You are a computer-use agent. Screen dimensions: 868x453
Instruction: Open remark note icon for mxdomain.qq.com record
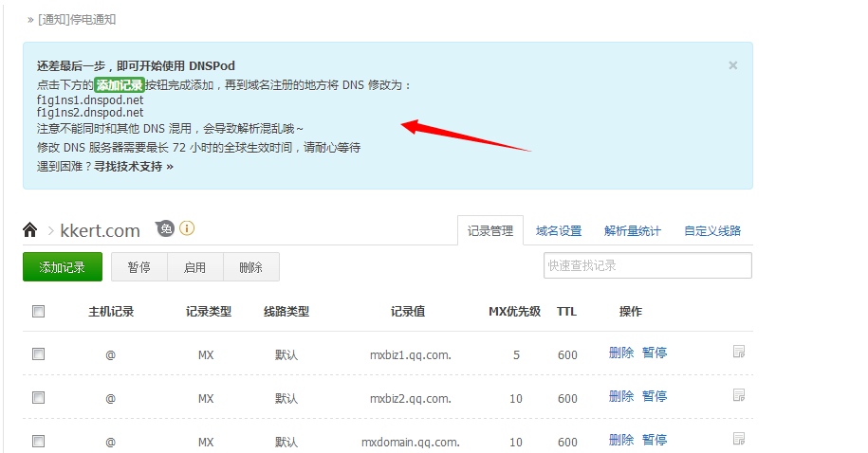[x=738, y=439]
